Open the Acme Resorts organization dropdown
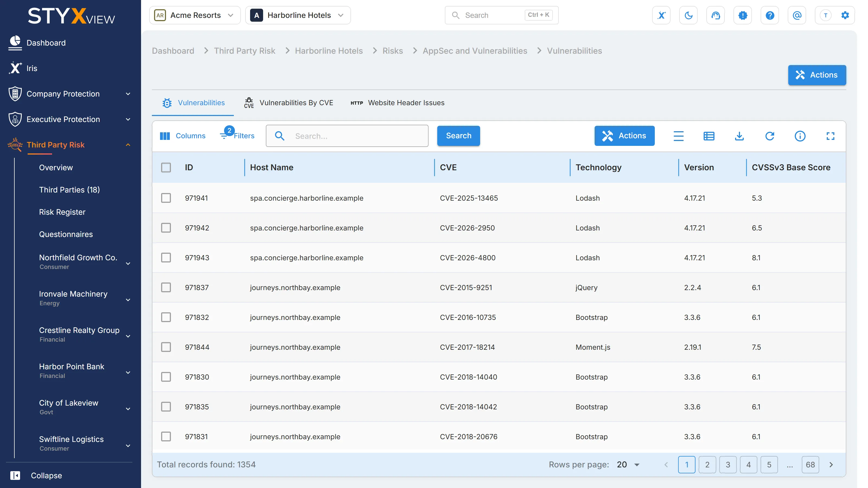868x488 pixels. [x=195, y=15]
